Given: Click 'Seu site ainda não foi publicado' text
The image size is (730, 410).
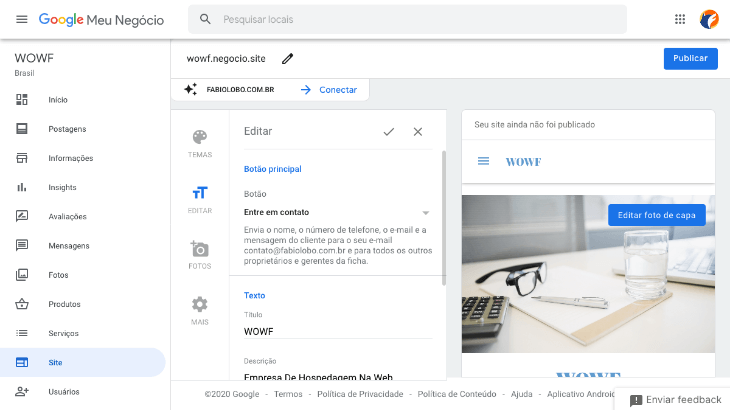Looking at the screenshot, I should (x=534, y=125).
